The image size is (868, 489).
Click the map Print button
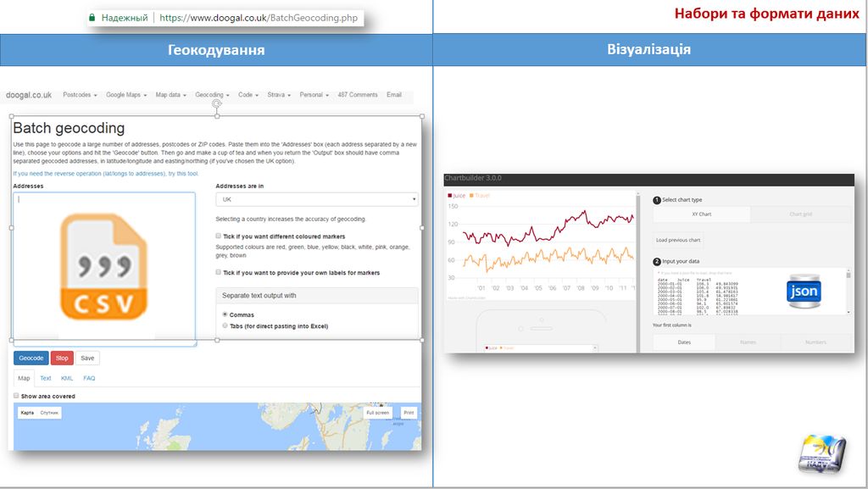pos(409,413)
